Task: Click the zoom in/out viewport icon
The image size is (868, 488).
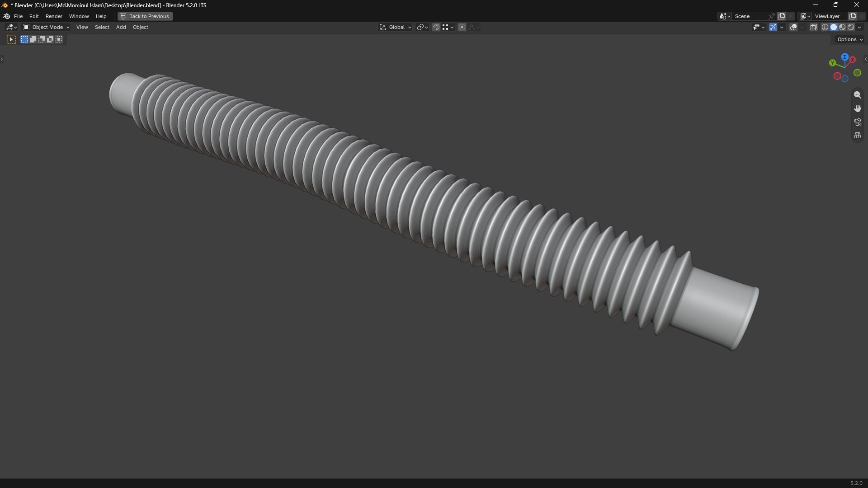Action: pyautogui.click(x=857, y=95)
